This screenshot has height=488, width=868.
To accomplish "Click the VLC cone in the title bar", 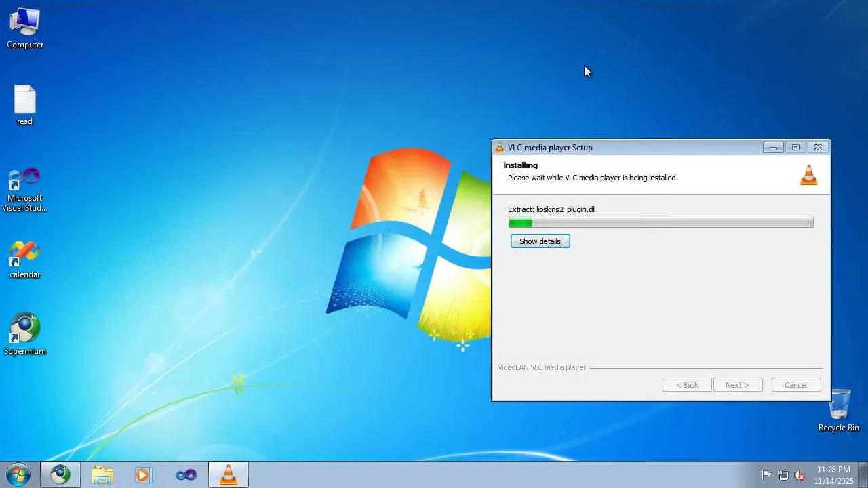I will point(500,148).
